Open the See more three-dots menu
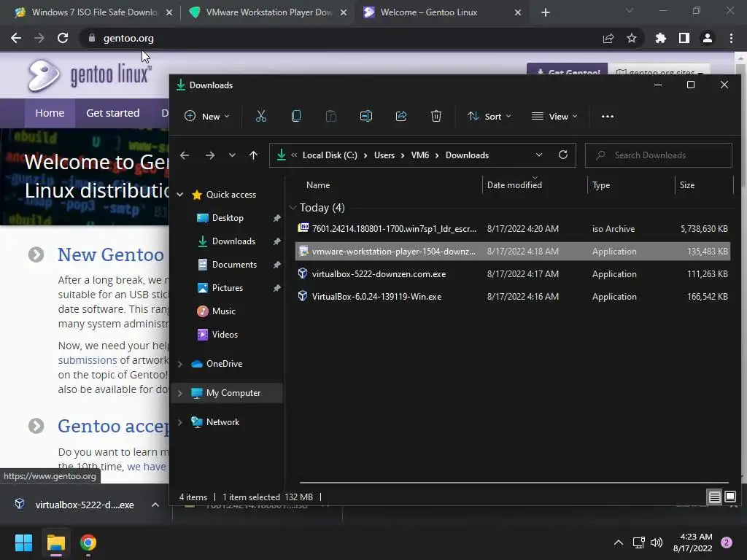Screen dimensions: 747x560 608,116
